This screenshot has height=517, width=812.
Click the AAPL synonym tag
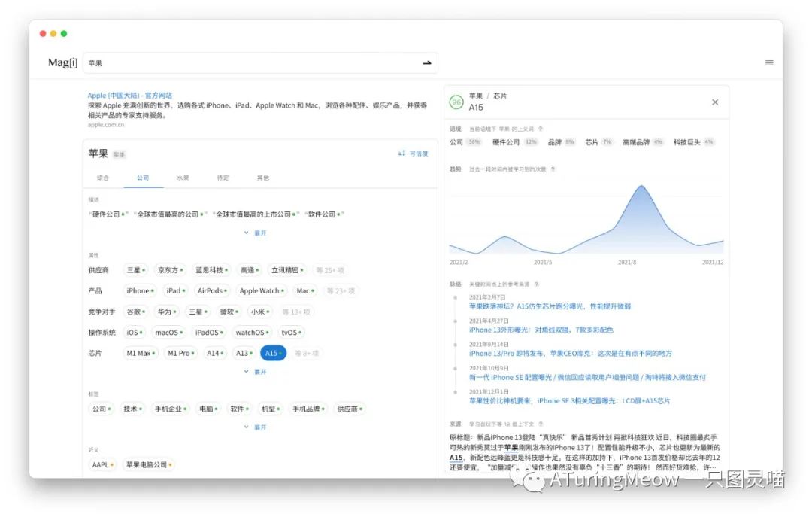point(103,464)
